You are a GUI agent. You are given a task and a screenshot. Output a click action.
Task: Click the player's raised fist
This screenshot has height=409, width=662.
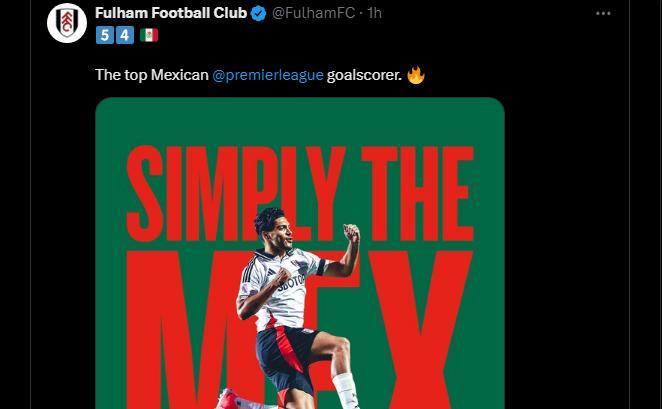click(x=351, y=233)
